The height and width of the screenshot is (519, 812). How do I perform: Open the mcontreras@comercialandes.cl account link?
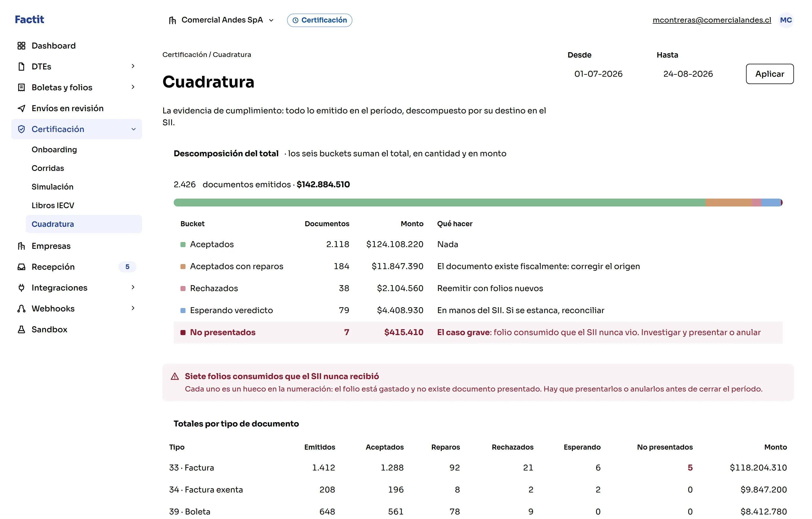(x=712, y=20)
